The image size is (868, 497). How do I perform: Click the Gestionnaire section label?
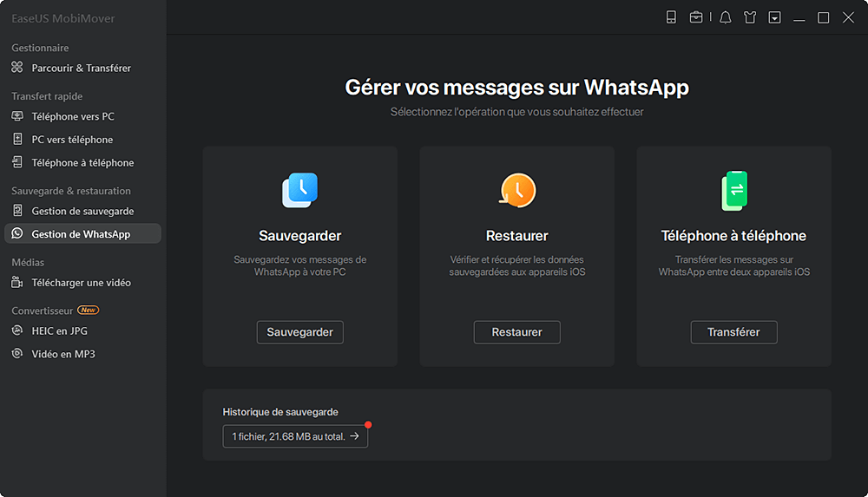tap(41, 48)
